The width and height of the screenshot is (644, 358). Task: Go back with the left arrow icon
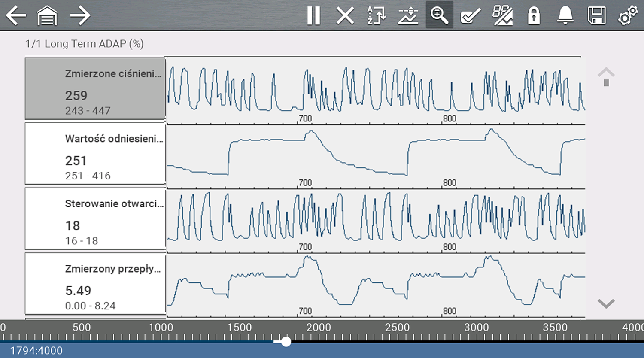(16, 16)
